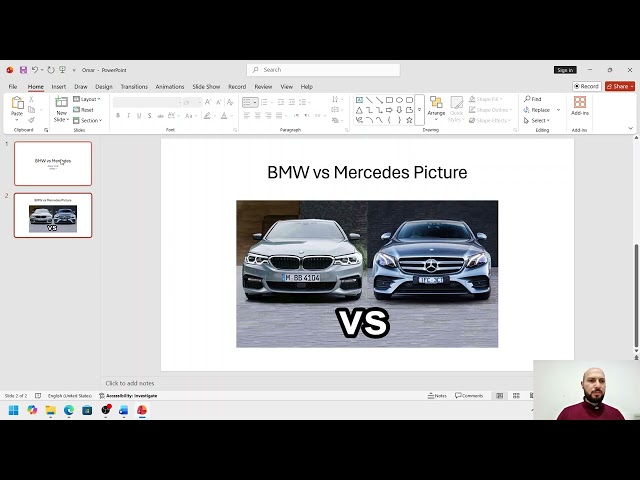Align text left

tap(247, 116)
